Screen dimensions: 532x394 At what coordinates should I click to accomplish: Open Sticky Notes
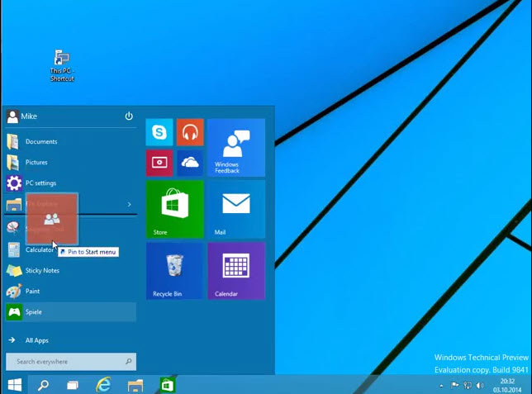click(71, 270)
